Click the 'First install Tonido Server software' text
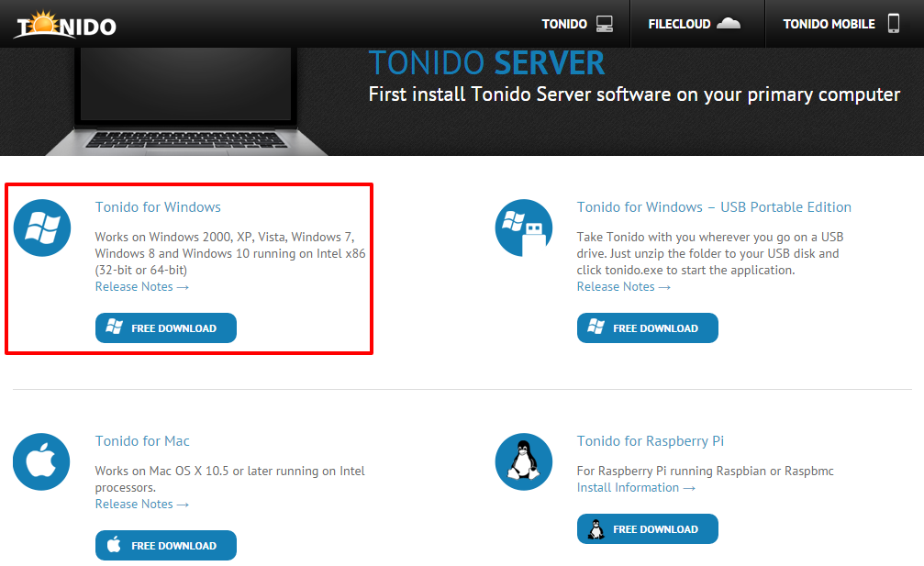924x566 pixels. click(634, 94)
